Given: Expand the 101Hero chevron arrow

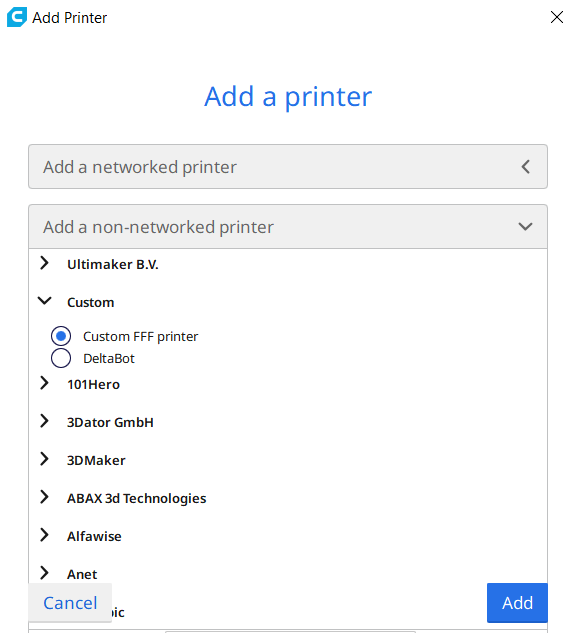Looking at the screenshot, I should click(x=44, y=383).
